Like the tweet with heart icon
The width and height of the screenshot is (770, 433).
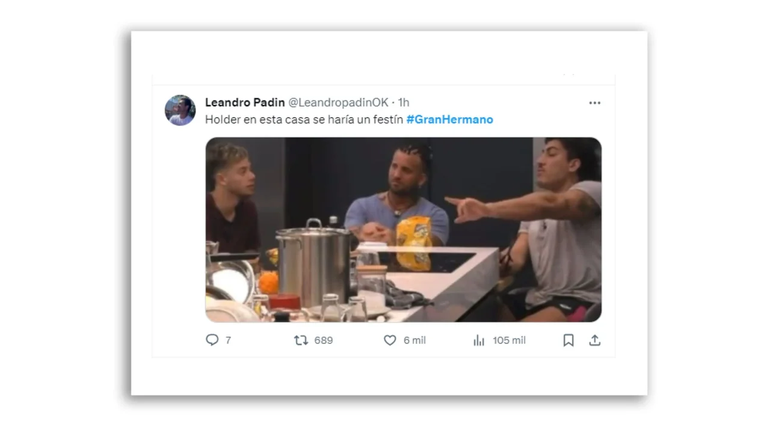[x=390, y=340]
